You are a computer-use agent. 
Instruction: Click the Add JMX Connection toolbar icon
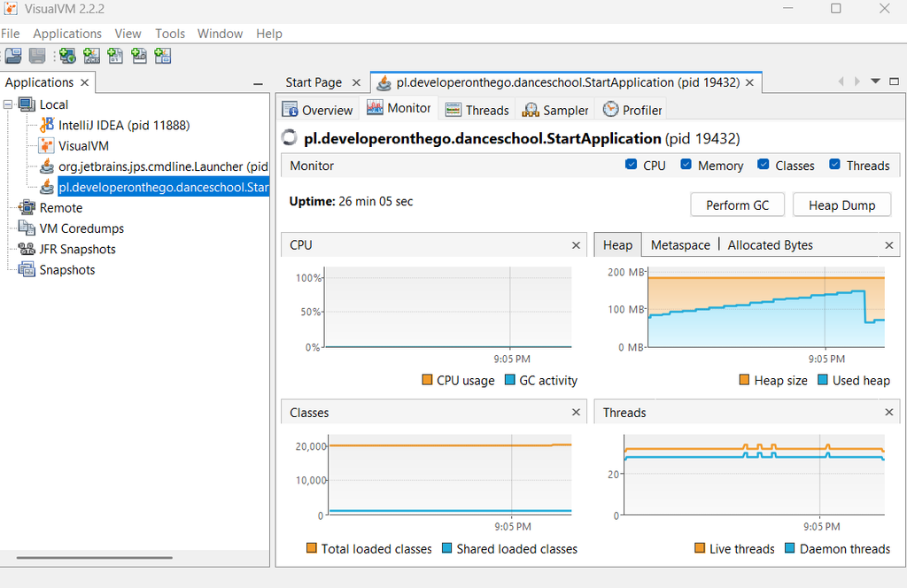coord(91,56)
